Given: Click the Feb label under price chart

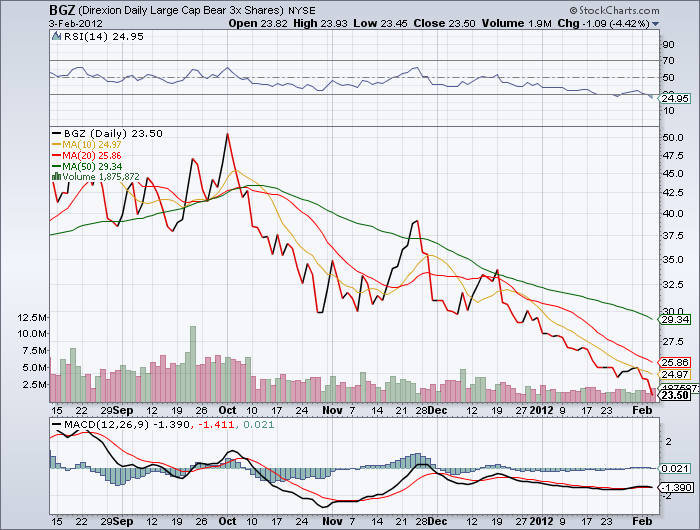Looking at the screenshot, I should point(642,410).
